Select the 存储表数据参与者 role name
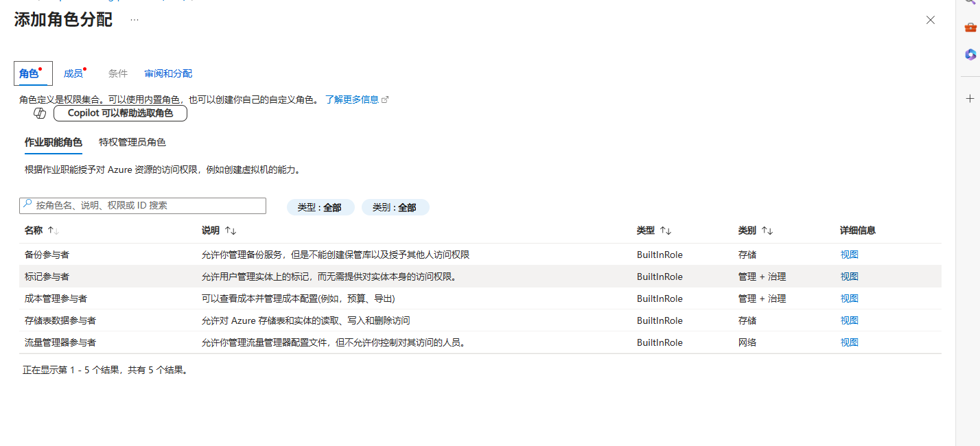The height and width of the screenshot is (446, 980). [60, 320]
